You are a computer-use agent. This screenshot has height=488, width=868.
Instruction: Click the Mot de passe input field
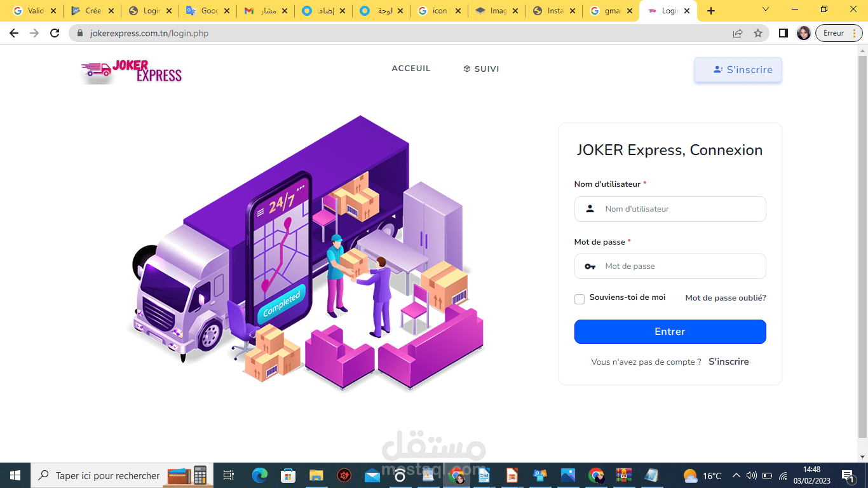point(670,266)
